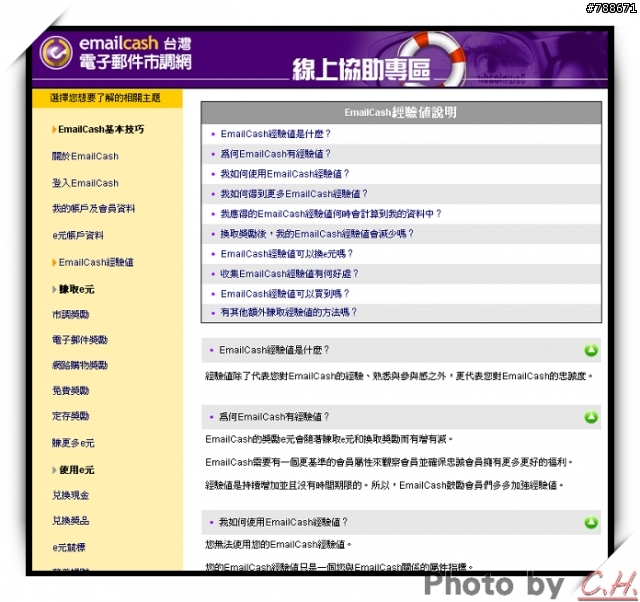640x602 pixels.
Task: Open '換取獎勵後，我的EmailCash經驗值會減少嗎？' question
Action: pyautogui.click(x=317, y=234)
